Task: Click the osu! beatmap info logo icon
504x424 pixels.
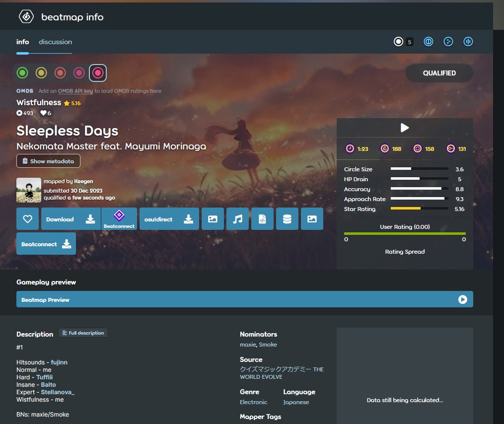Action: click(x=26, y=16)
